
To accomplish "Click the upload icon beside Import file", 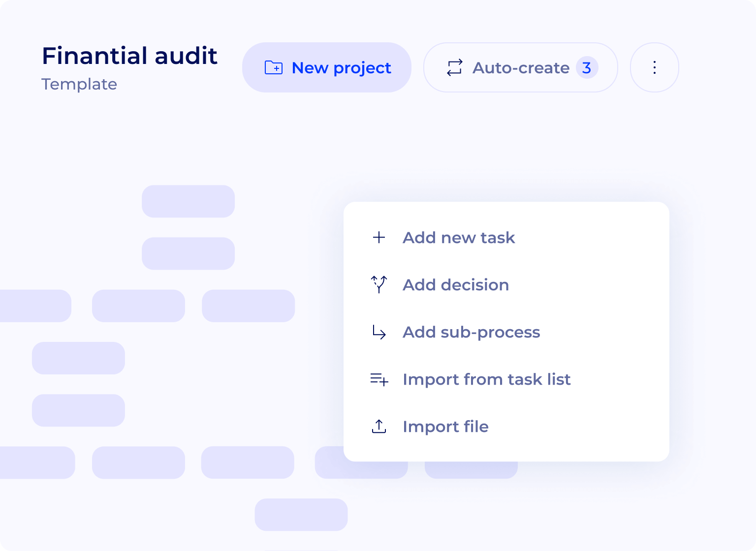I will 379,427.
